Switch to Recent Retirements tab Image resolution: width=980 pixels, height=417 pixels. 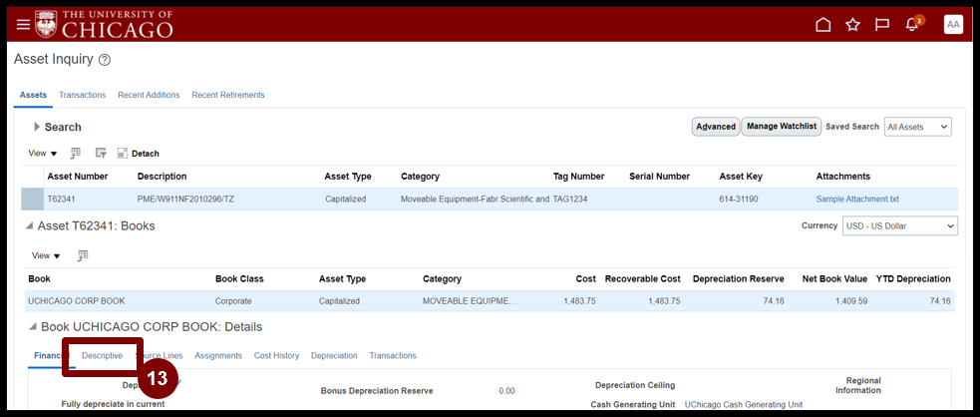pyautogui.click(x=228, y=95)
